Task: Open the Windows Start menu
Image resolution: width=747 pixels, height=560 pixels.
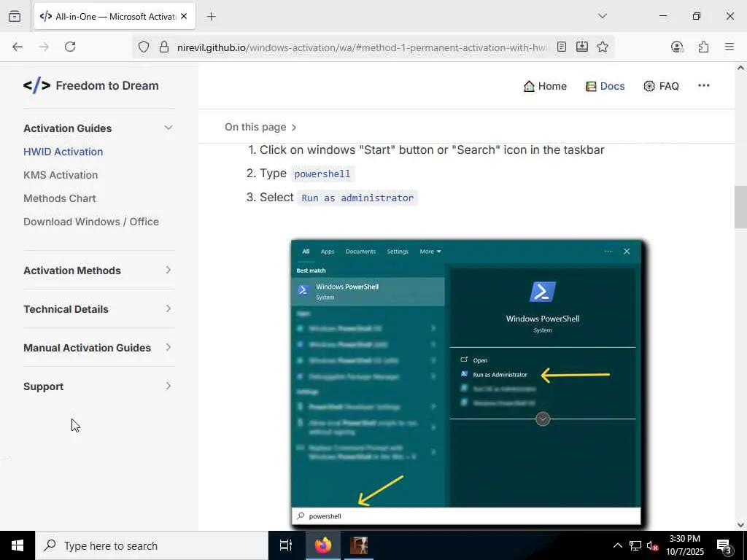Action: tap(18, 545)
